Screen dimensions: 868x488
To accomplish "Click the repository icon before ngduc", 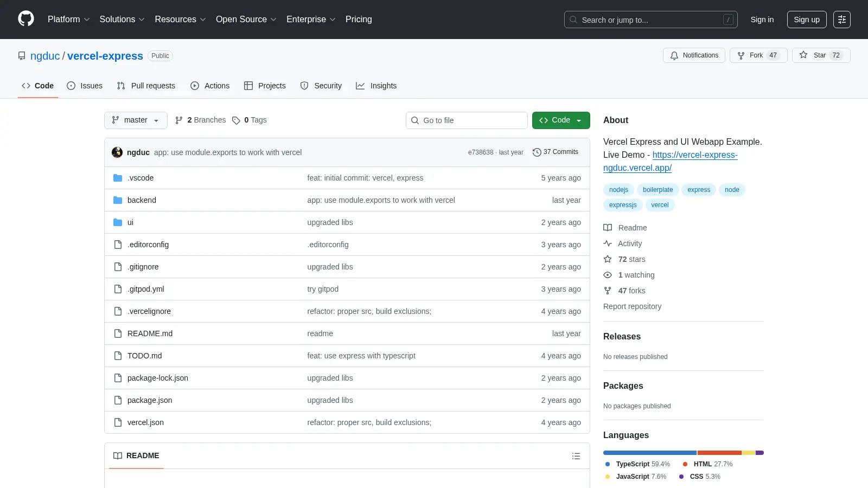I will click(x=22, y=56).
